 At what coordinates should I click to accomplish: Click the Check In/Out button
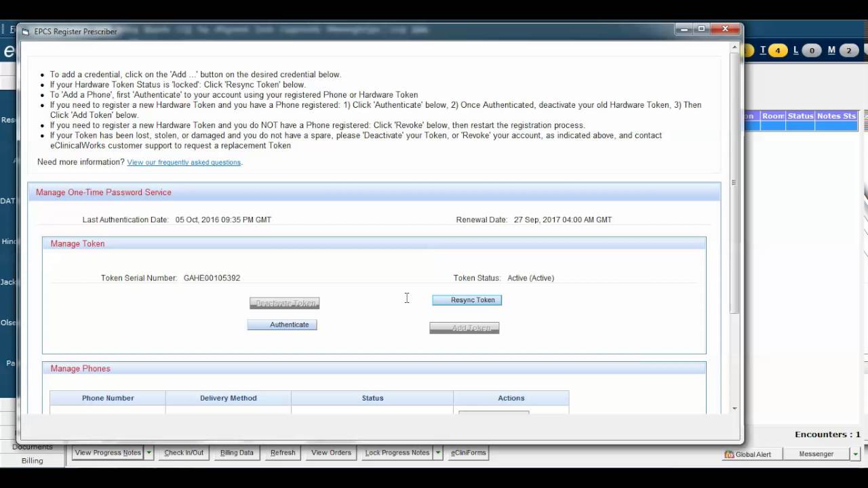(184, 453)
